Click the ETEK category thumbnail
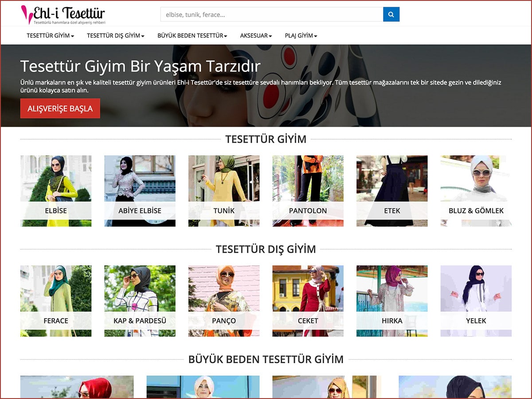This screenshot has width=532, height=399. (392, 191)
